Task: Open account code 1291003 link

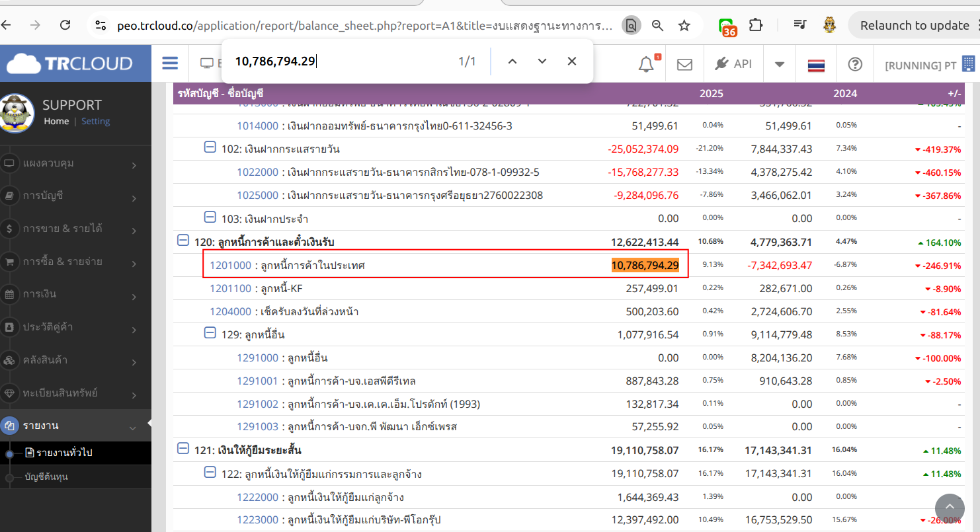Action: (258, 428)
